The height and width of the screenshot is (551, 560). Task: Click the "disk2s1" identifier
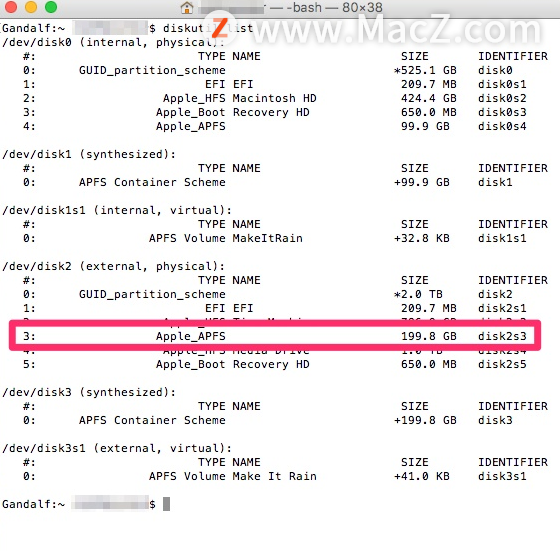(502, 308)
